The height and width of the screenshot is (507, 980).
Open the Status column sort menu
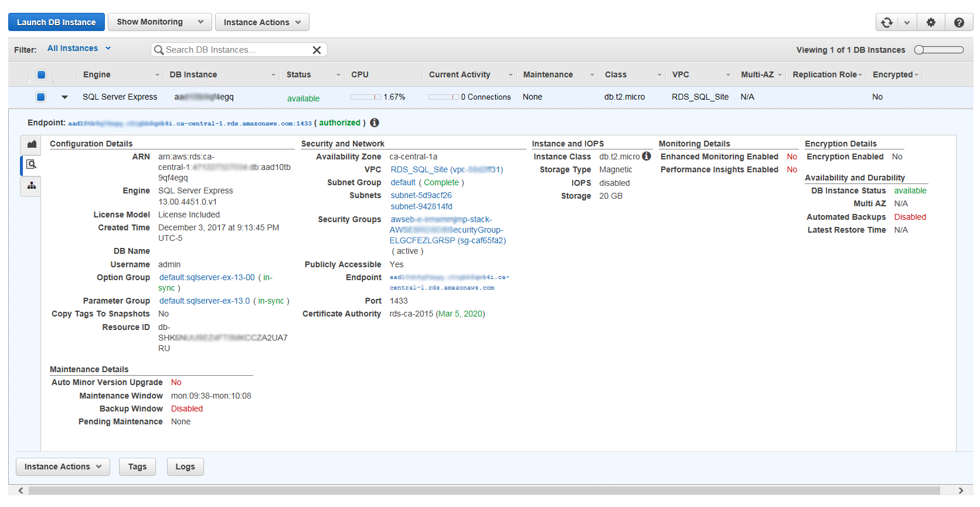[338, 75]
